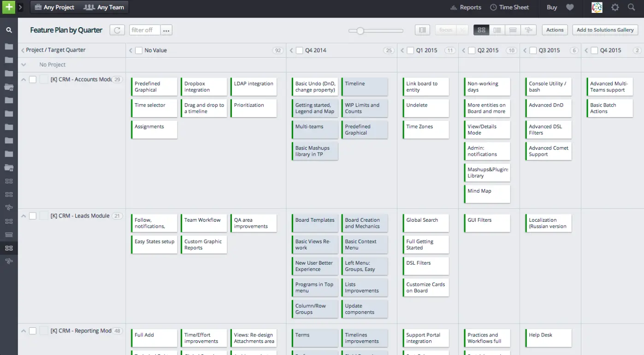Tick the Q4 2014 column checkbox
644x355 pixels.
(299, 51)
